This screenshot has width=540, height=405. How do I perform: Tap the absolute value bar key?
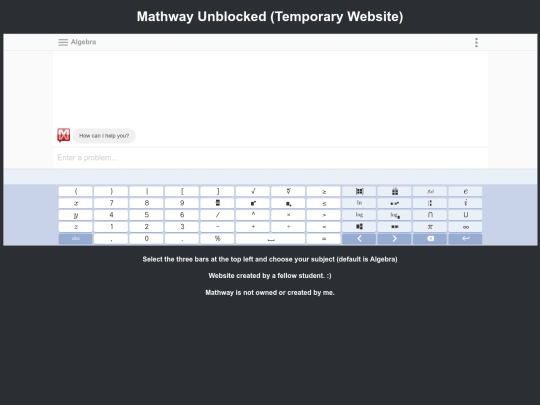click(146, 191)
